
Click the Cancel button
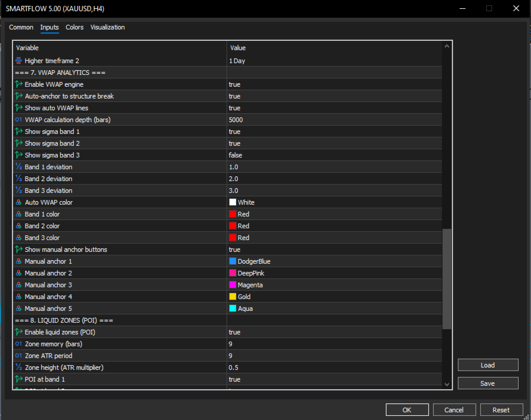point(454,410)
